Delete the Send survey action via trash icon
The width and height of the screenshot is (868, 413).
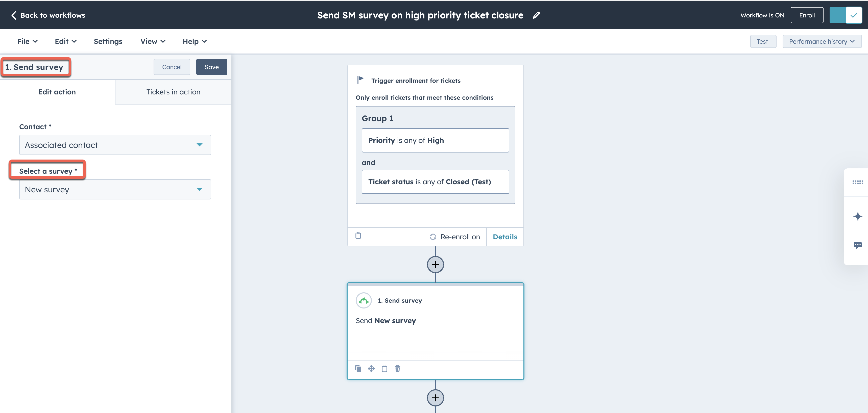point(398,369)
